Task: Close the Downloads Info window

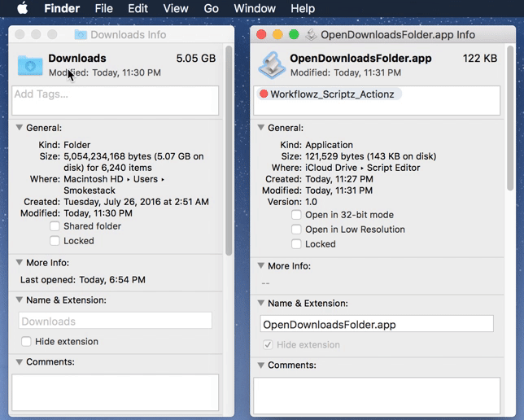Action: click(20, 34)
